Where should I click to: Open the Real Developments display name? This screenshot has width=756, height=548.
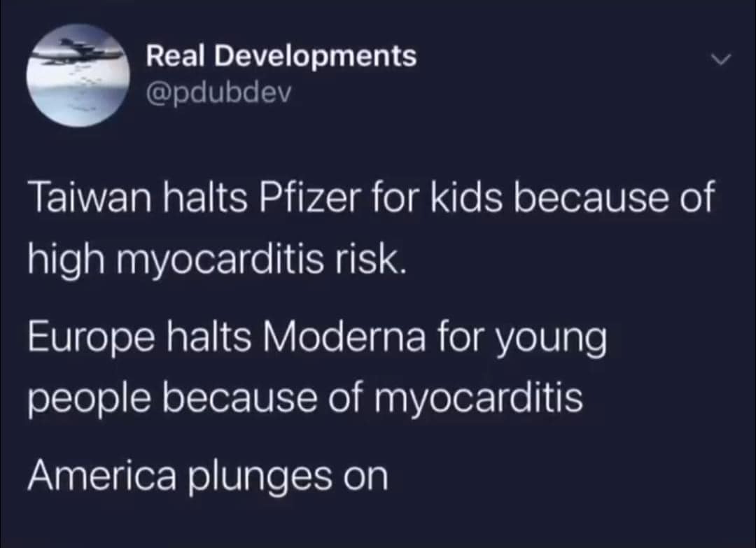click(x=281, y=56)
